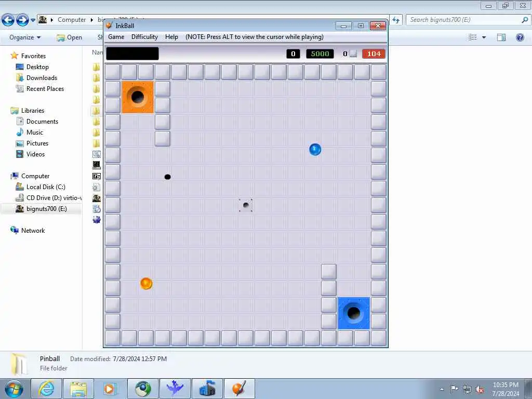Click the green 5000 bonus display
This screenshot has height=399, width=532.
pos(320,54)
